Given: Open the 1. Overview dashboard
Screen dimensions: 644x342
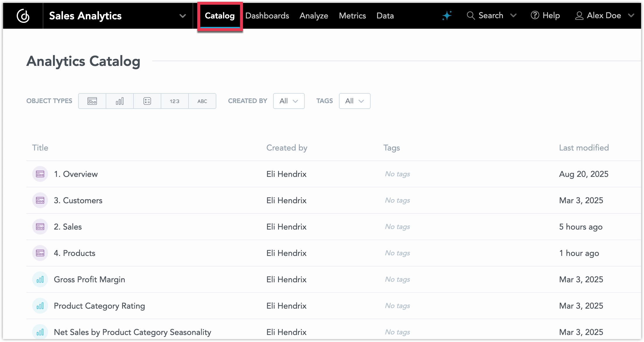Looking at the screenshot, I should [76, 174].
